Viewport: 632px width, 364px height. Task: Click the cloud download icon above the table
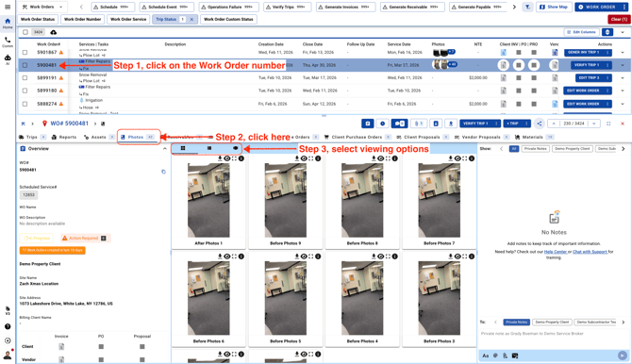point(53,32)
